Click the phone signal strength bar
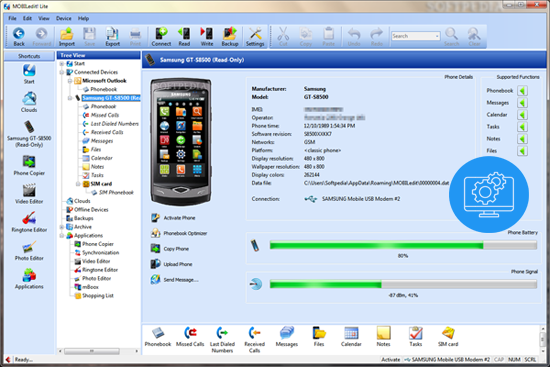Viewport: 550px width, 367px height. pyautogui.click(x=403, y=284)
